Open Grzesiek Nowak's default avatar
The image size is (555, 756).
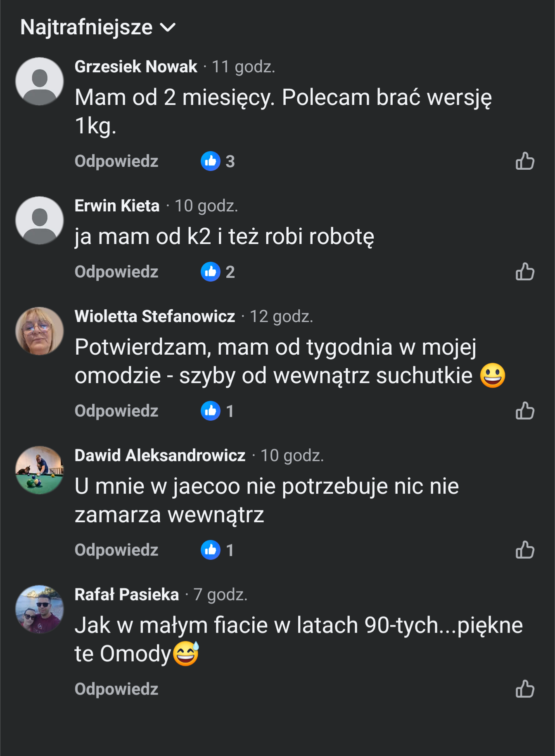coord(40,81)
